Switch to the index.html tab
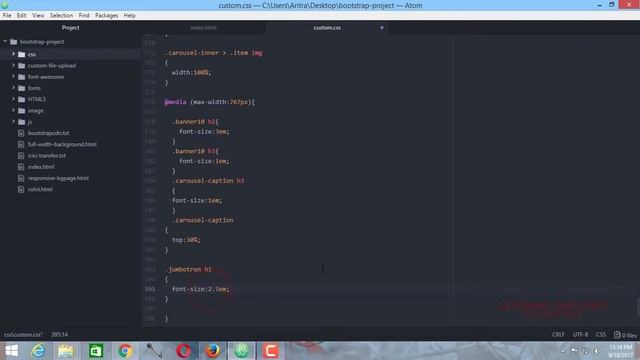Screen dimensions: 640x360 (203, 28)
